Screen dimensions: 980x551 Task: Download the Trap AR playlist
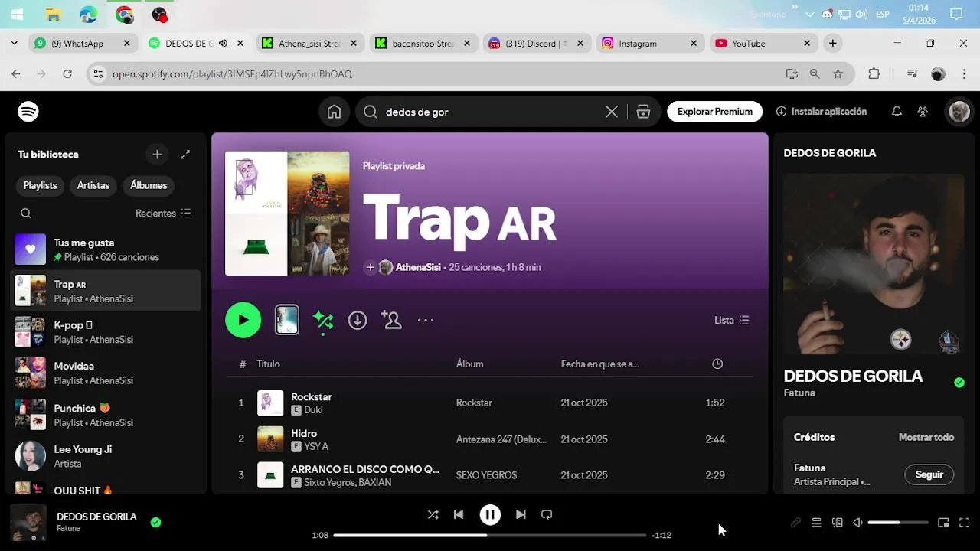click(x=358, y=320)
